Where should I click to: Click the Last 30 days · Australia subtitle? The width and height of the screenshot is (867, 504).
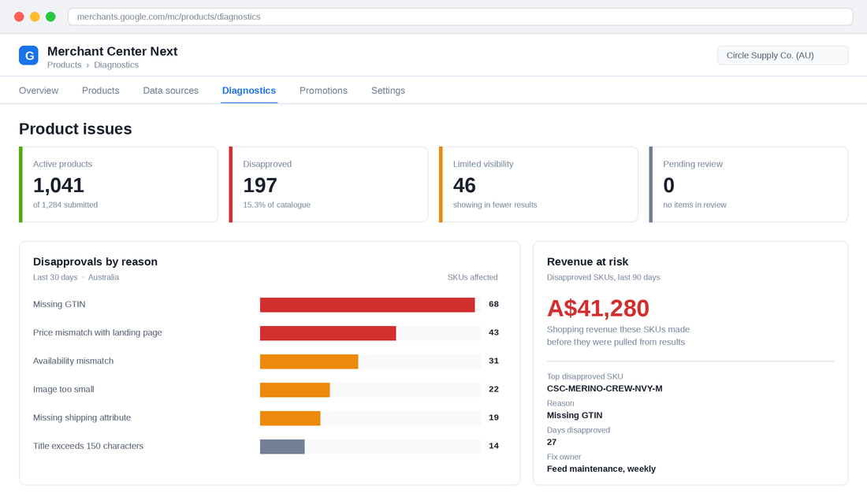pyautogui.click(x=76, y=277)
